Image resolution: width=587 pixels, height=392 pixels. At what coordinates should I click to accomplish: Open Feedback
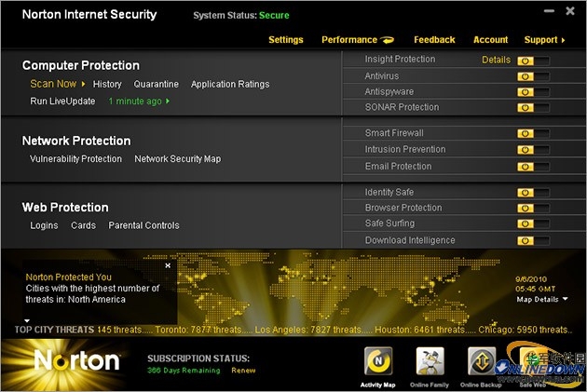[x=434, y=40]
